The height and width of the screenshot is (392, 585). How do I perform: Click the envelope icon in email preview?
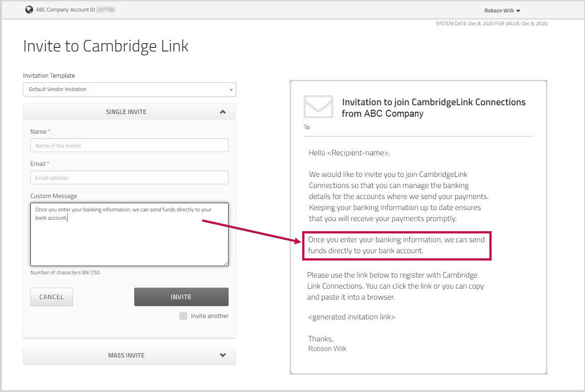coord(318,107)
